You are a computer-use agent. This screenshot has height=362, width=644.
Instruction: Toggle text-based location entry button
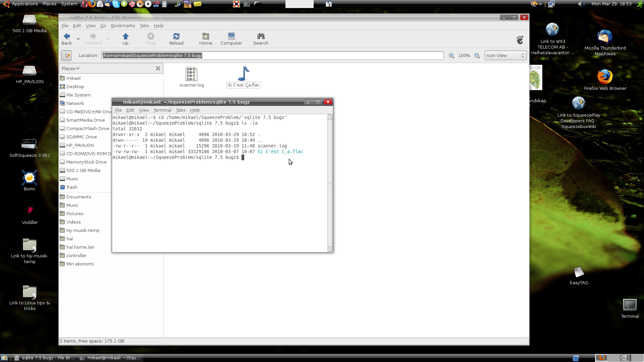(66, 56)
